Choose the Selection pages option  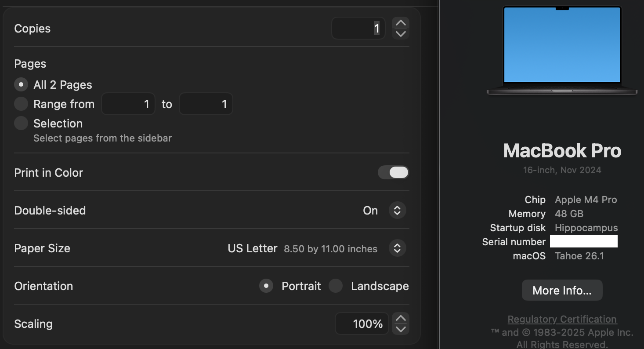tap(21, 124)
